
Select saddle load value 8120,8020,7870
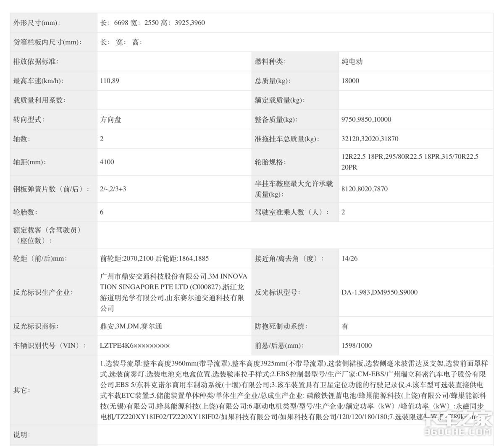(365, 189)
